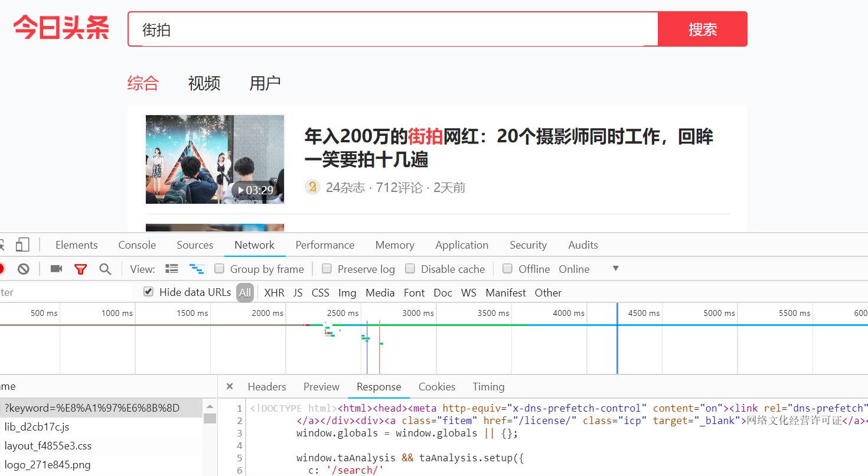Switch to the 视频 tab
The width and height of the screenshot is (868, 476).
pyautogui.click(x=204, y=83)
